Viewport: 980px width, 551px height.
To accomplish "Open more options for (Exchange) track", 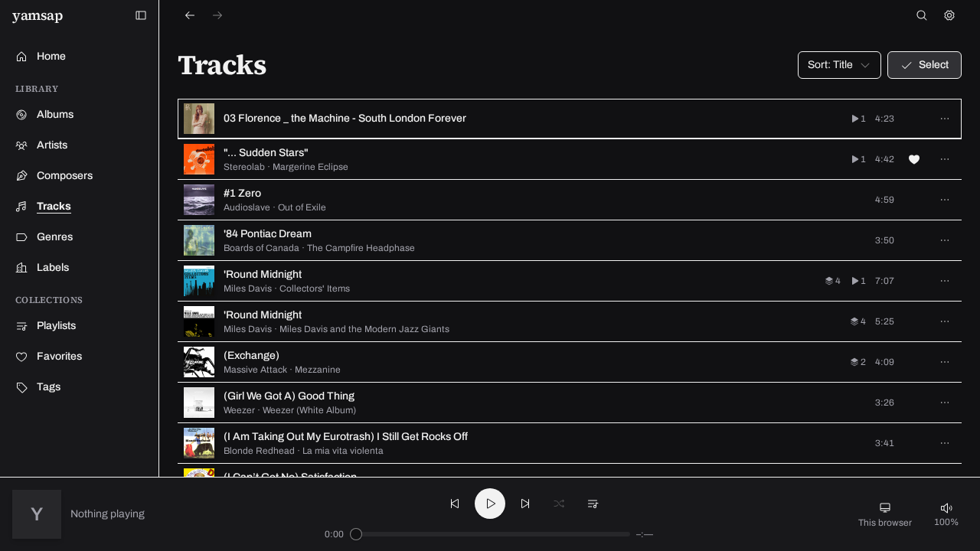I will point(945,362).
